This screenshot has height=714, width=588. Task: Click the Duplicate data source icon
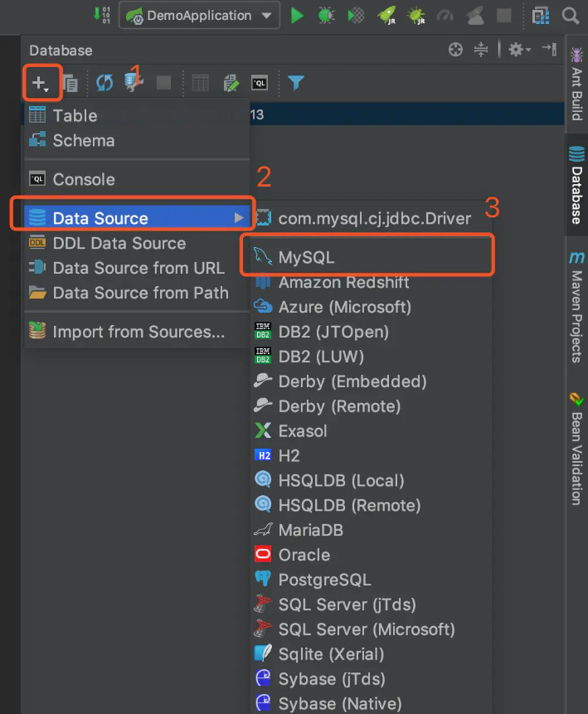(x=70, y=83)
